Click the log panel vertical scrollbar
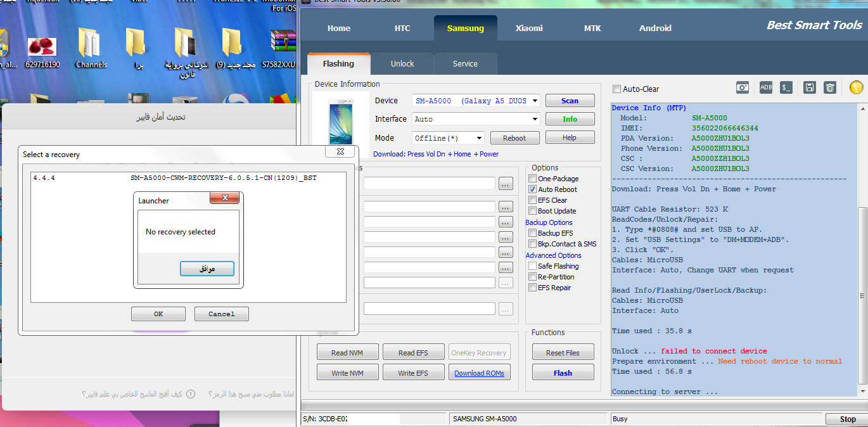This screenshot has width=868, height=427. (863, 250)
